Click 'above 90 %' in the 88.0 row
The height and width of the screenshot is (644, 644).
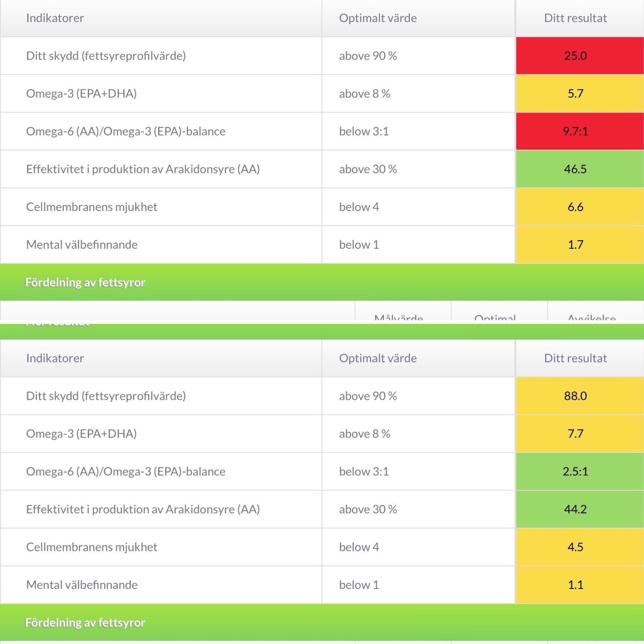tap(368, 396)
